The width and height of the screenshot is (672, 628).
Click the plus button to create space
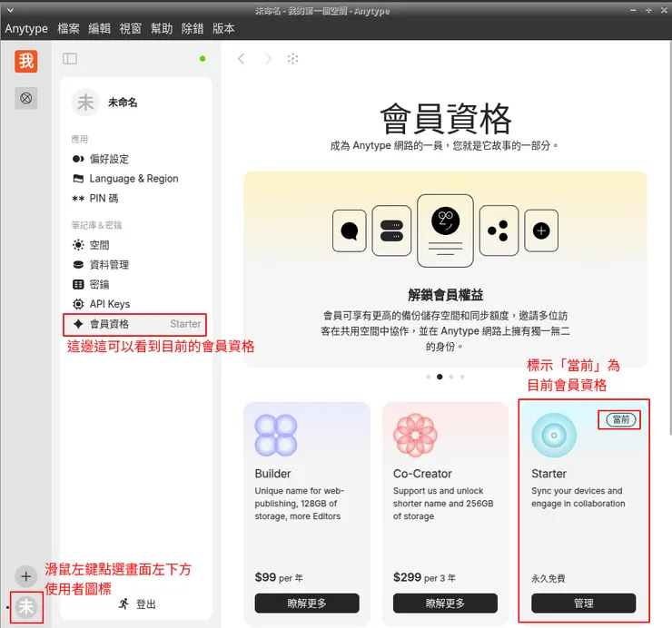25,576
